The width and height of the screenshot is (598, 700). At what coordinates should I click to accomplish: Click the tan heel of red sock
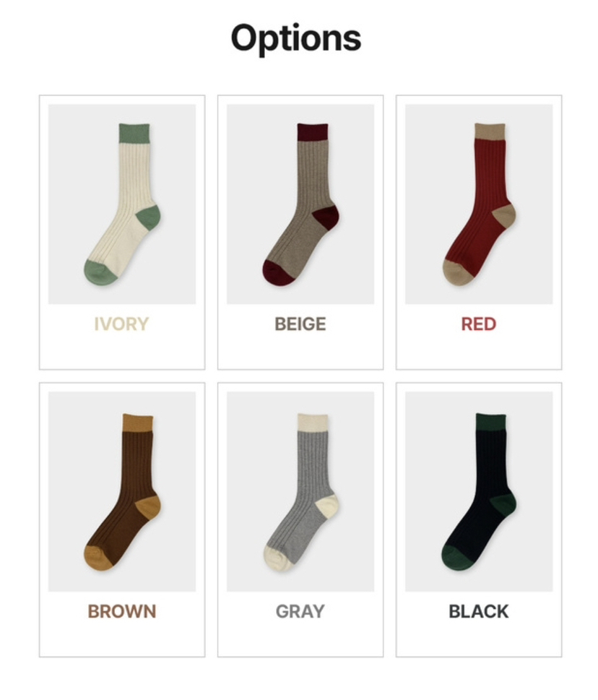pyautogui.click(x=505, y=215)
